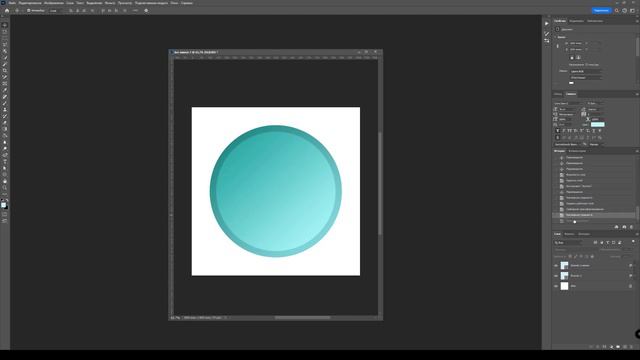Open the Auto-Select layer dropdown

coord(55,11)
